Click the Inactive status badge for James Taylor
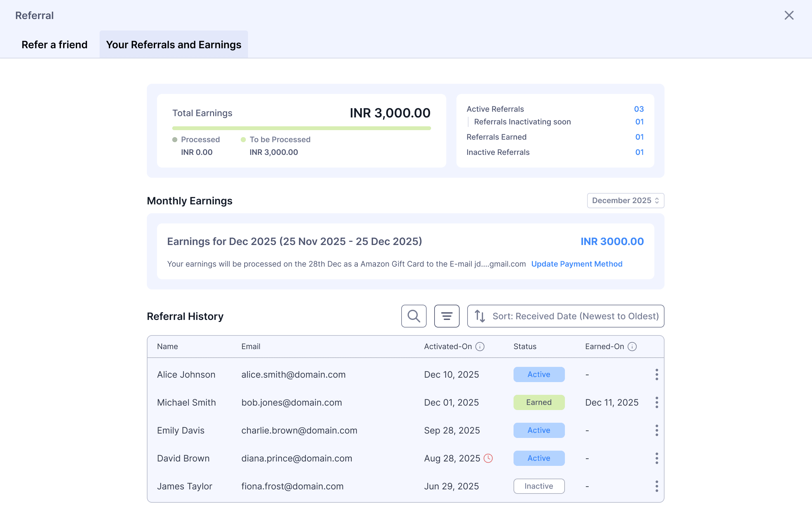Image resolution: width=812 pixels, height=530 pixels. click(539, 486)
